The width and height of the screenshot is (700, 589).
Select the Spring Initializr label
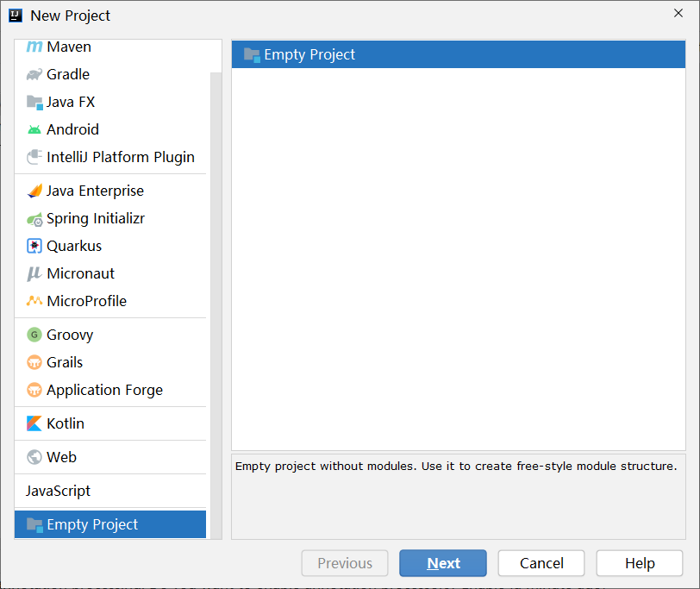[x=96, y=218]
